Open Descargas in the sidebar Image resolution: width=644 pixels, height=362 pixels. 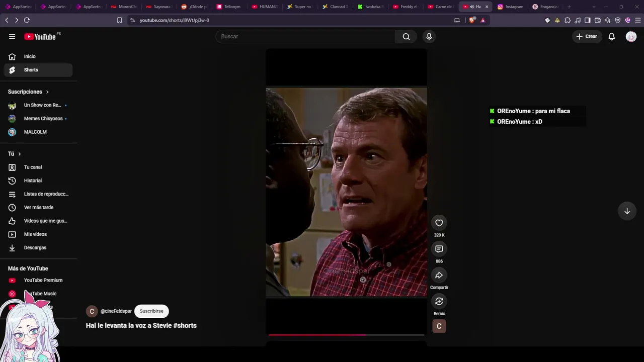(x=38, y=247)
